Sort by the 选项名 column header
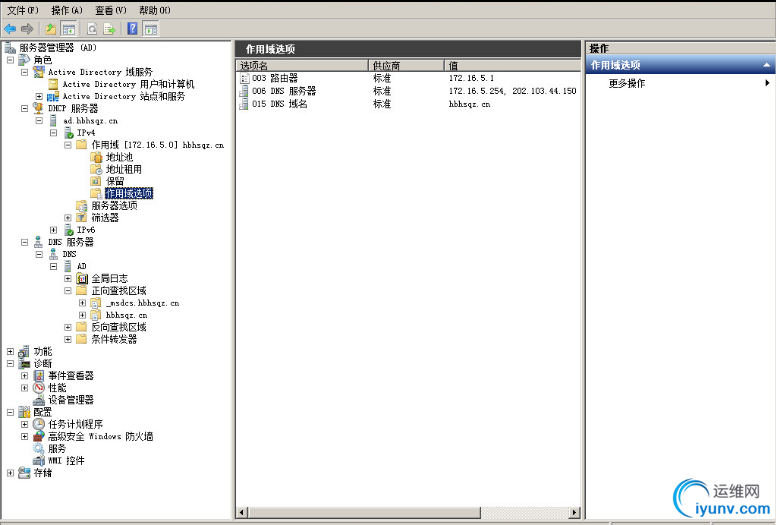 (x=302, y=65)
